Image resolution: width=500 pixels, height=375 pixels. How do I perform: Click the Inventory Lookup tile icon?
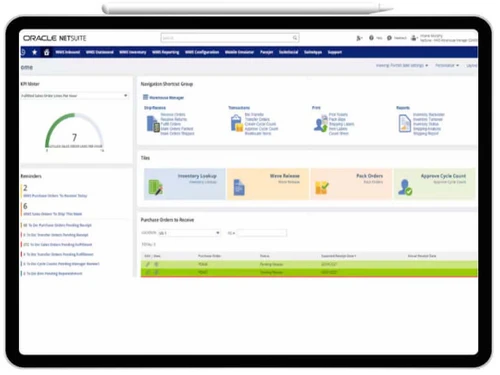click(x=155, y=187)
